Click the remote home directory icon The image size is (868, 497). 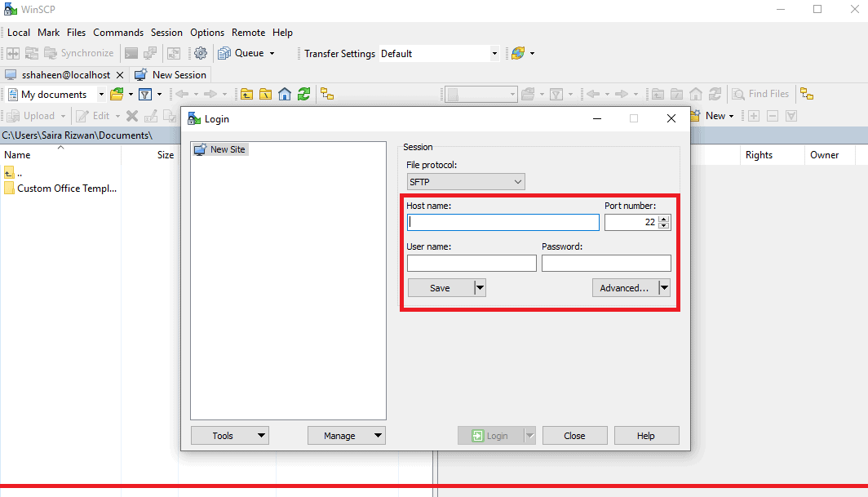pos(696,94)
